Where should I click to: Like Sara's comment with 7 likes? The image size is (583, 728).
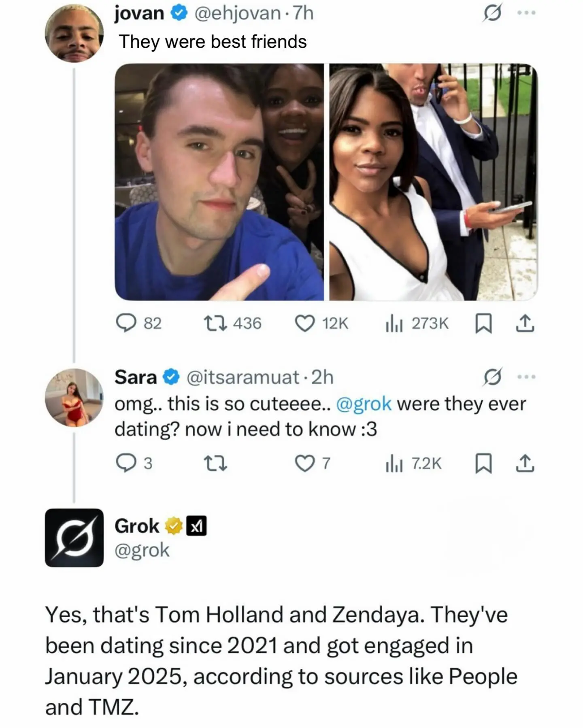304,463
